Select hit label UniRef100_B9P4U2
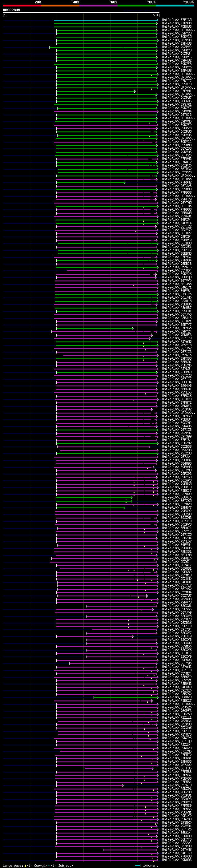The width and height of the screenshot is (197, 868). (x=177, y=61)
